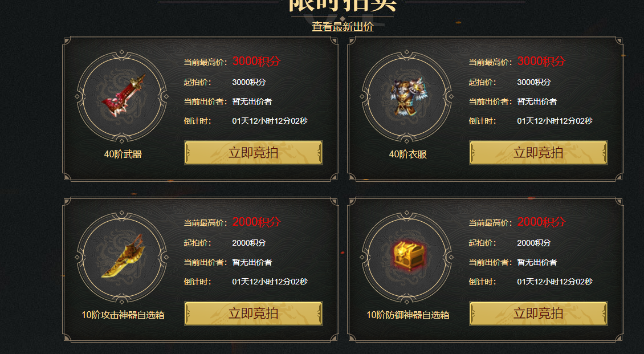
Task: Click the red 2000积分 price of defense artifact box
Action: click(x=541, y=222)
